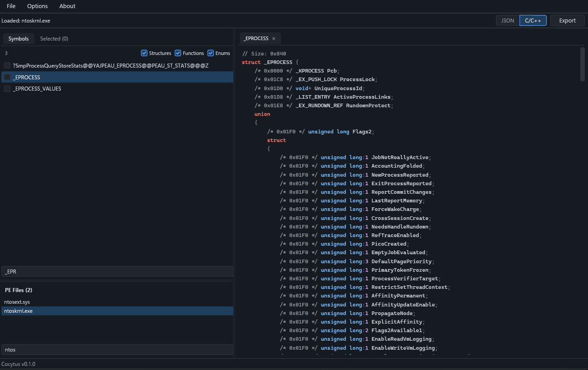Select _EPROCESS_VALUES in the symbol list

(37, 89)
